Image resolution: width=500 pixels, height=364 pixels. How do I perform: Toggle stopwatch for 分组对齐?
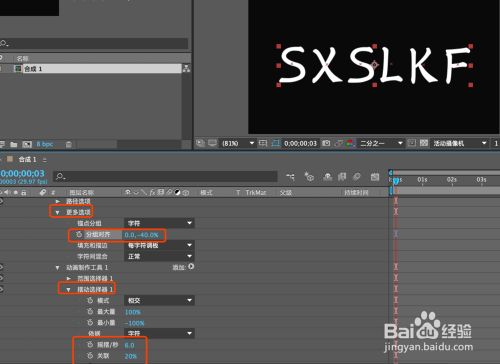(x=79, y=234)
